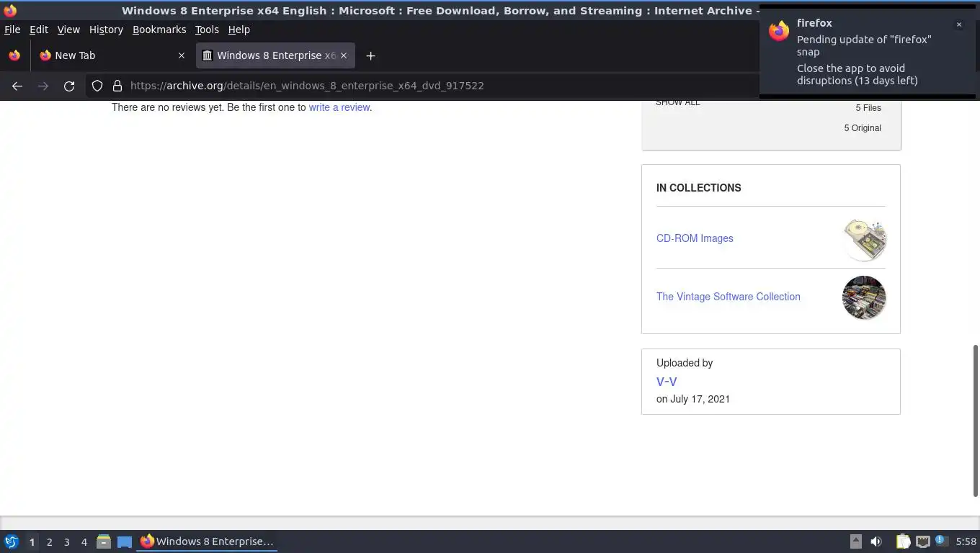
Task: Open The Vintage Software Collection link
Action: click(729, 297)
